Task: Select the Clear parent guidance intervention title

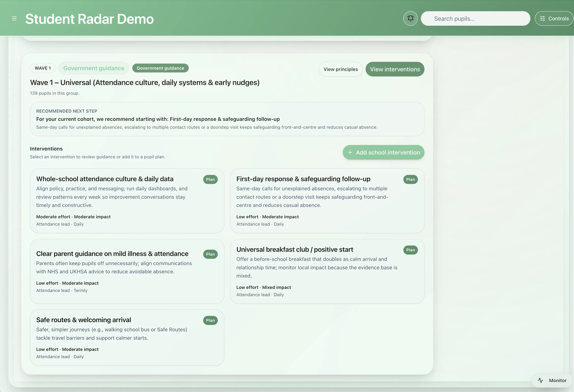Action: click(x=112, y=254)
